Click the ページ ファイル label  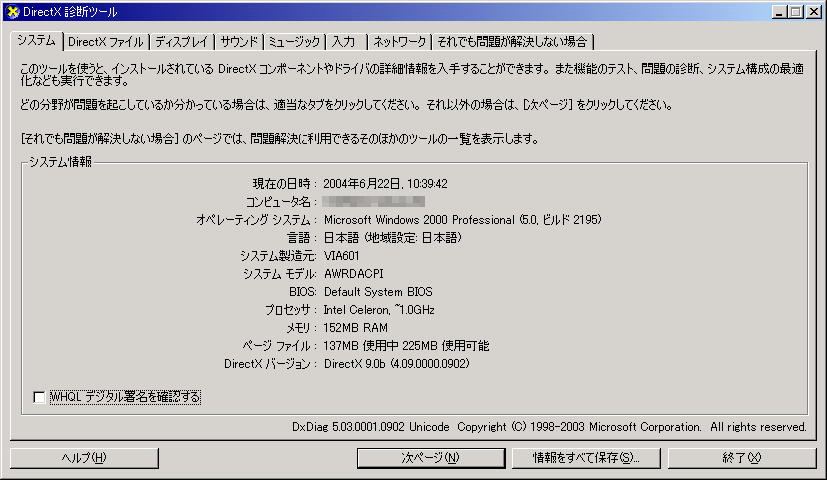(279, 346)
